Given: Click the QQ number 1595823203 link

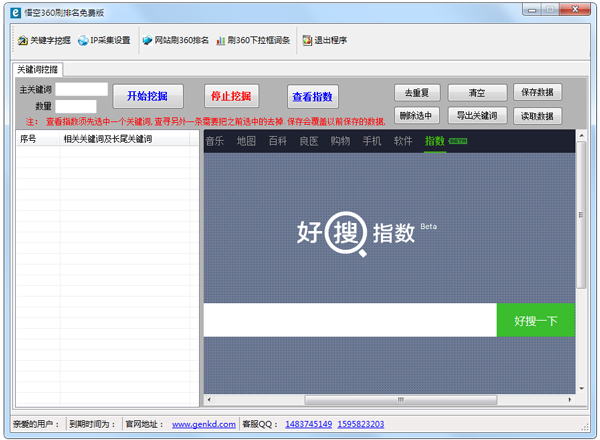Looking at the screenshot, I should click(x=361, y=424).
